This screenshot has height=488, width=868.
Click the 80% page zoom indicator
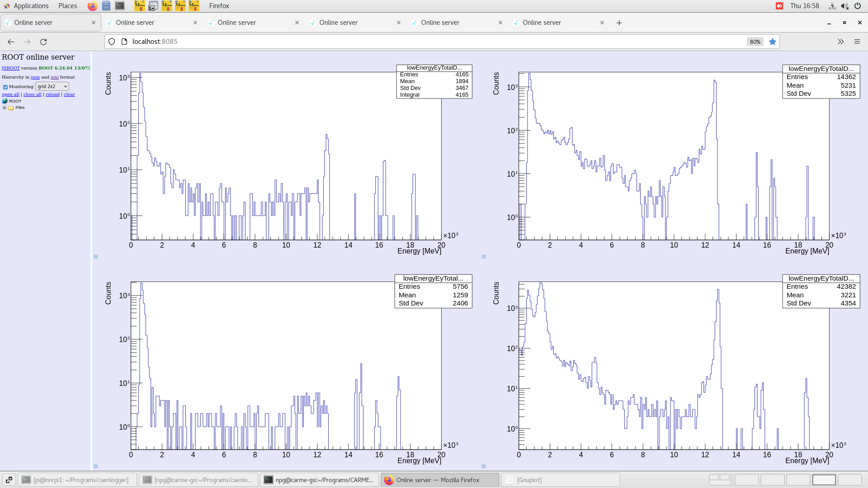point(755,42)
